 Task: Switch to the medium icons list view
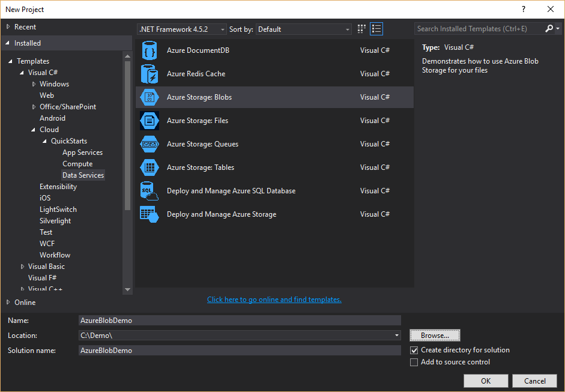376,29
